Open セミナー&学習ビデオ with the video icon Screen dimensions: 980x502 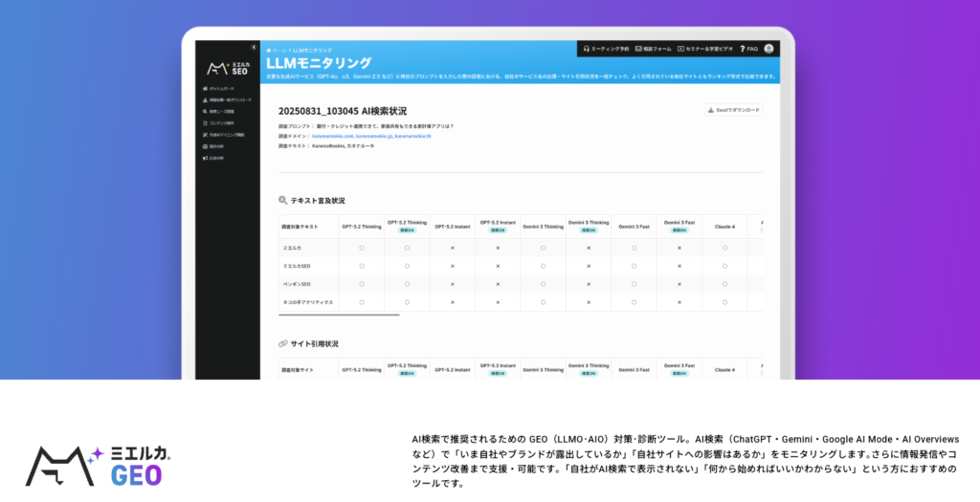pyautogui.click(x=705, y=49)
